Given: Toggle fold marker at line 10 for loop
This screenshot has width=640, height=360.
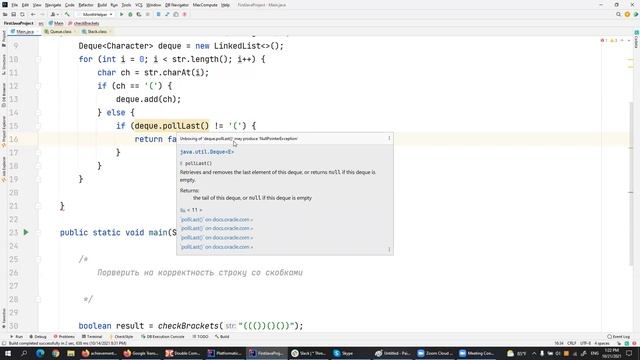Looking at the screenshot, I should pos(38,59).
